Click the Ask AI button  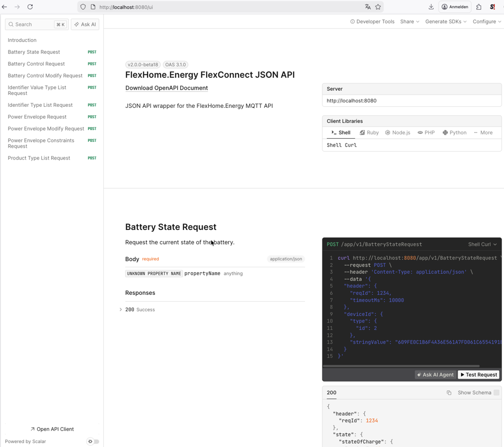(85, 25)
